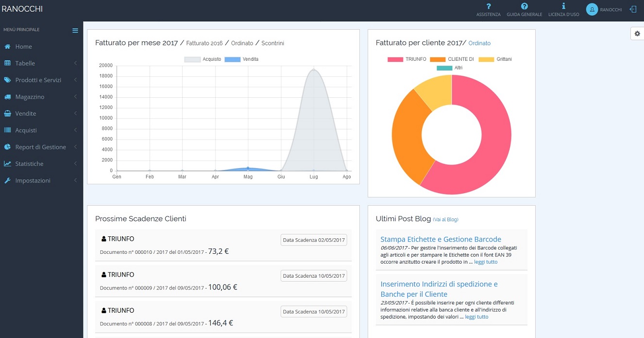Expand the Statistiche submenu chevron

point(75,164)
